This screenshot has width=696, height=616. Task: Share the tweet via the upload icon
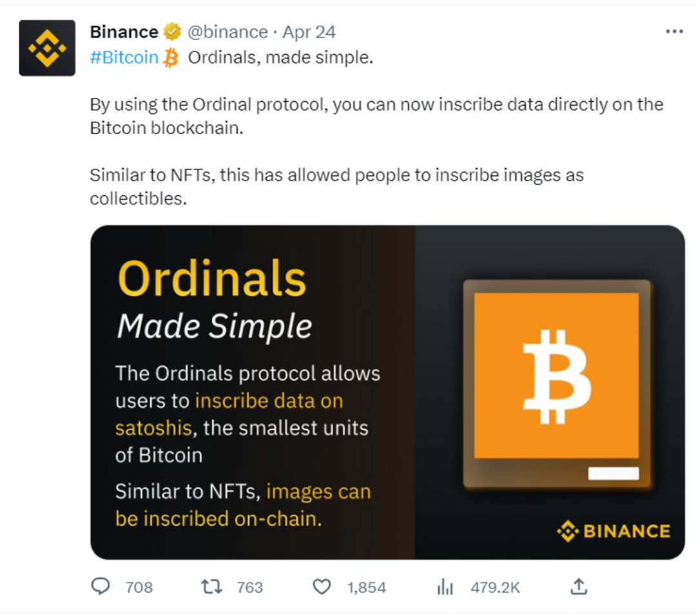pos(579,587)
